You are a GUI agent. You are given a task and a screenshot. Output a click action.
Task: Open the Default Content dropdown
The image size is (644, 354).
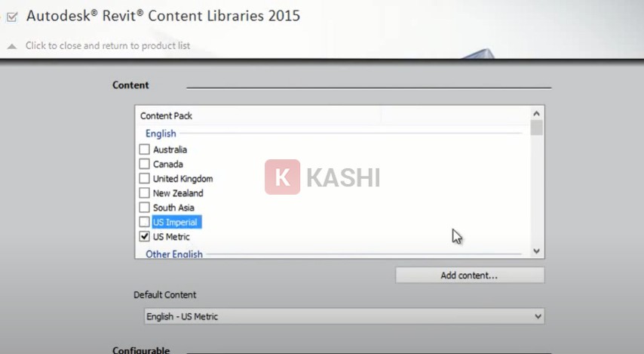point(344,316)
